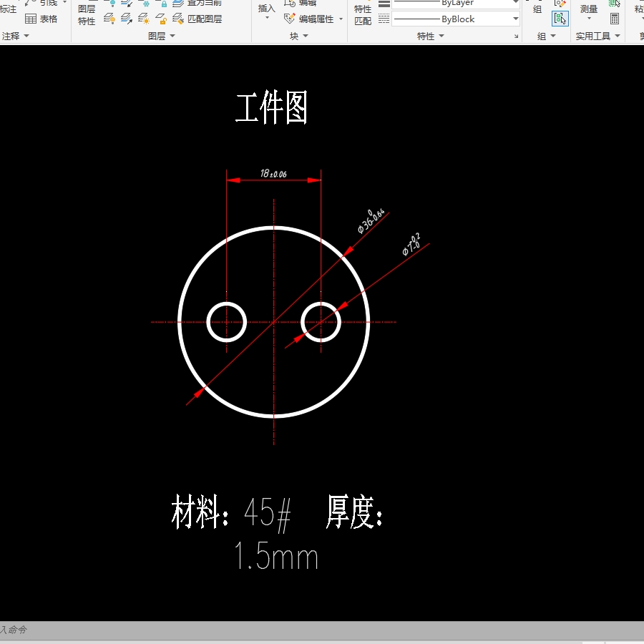Select the 45# material value text
This screenshot has width=644, height=644.
click(x=268, y=514)
